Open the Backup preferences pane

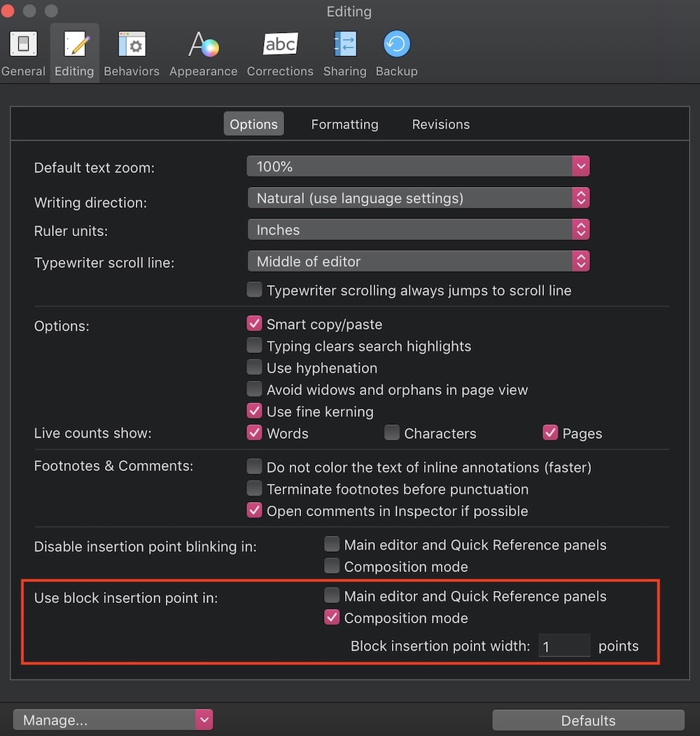[x=396, y=53]
